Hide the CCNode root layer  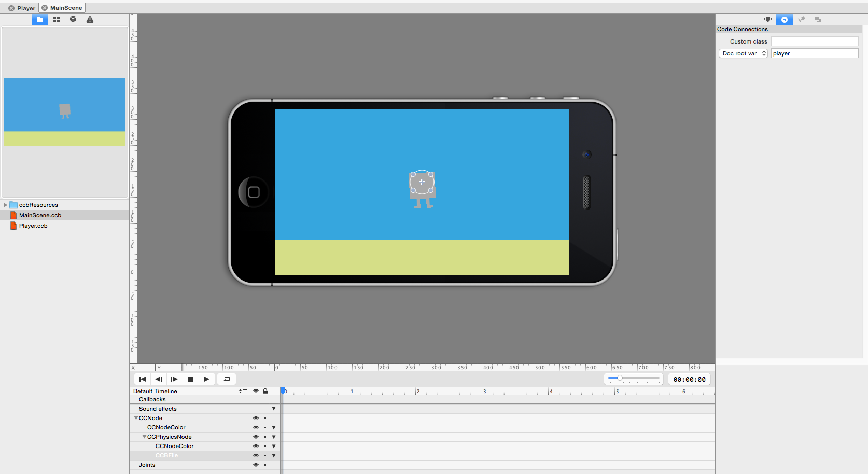(x=256, y=418)
